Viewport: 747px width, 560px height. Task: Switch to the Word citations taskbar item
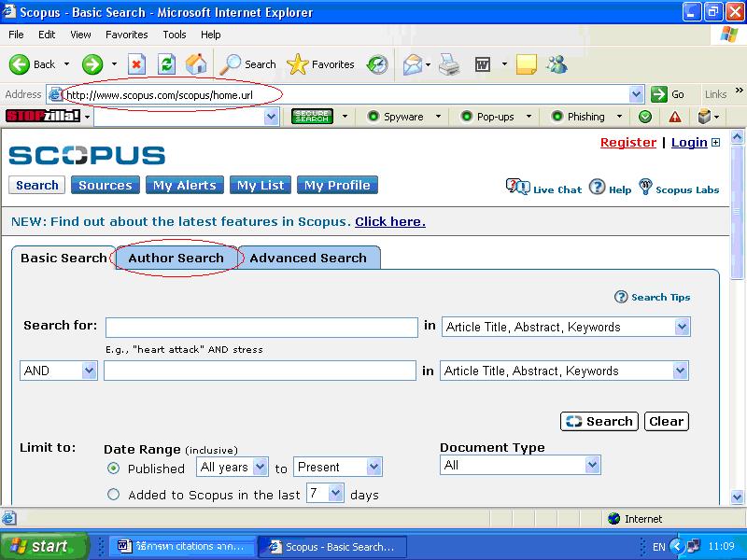182,546
